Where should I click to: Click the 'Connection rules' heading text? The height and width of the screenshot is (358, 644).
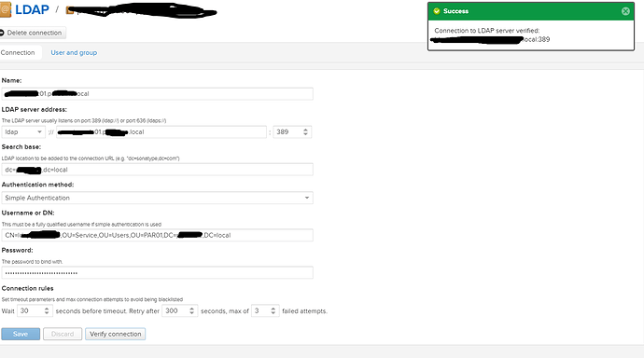pyautogui.click(x=27, y=288)
